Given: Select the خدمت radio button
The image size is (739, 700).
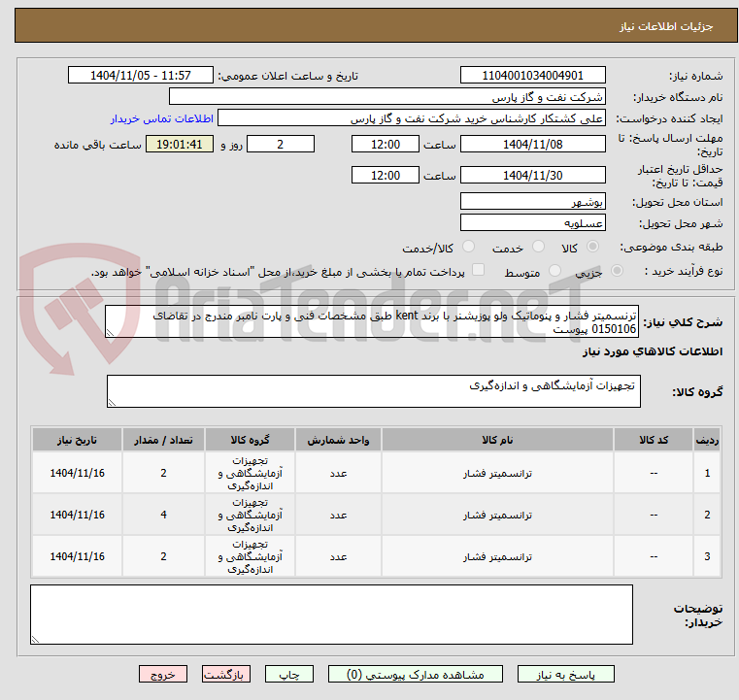Looking at the screenshot, I should click(x=538, y=247).
